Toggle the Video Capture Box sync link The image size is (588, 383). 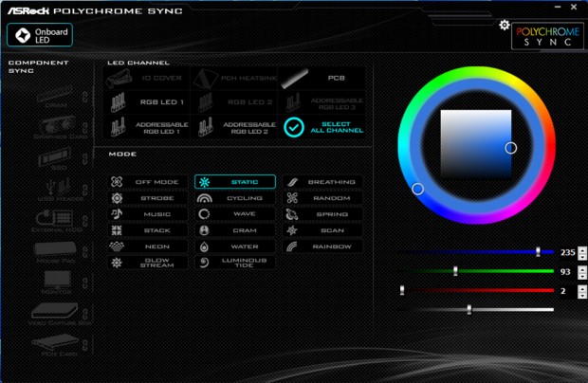[x=85, y=314]
